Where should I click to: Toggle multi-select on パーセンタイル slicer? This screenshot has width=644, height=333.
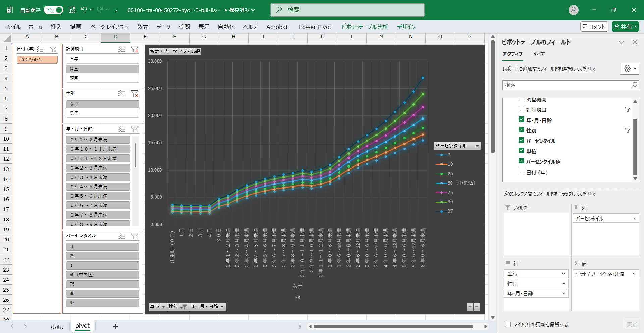[121, 236]
